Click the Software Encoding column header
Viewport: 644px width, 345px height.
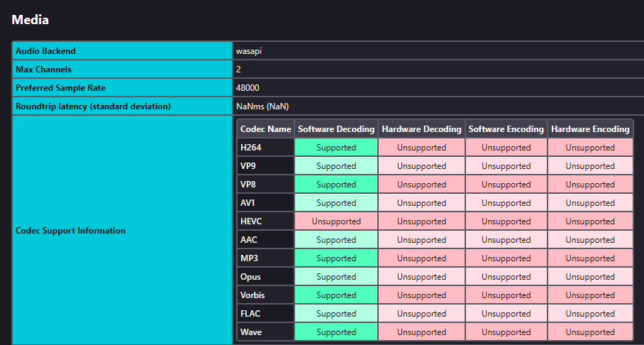coord(506,129)
